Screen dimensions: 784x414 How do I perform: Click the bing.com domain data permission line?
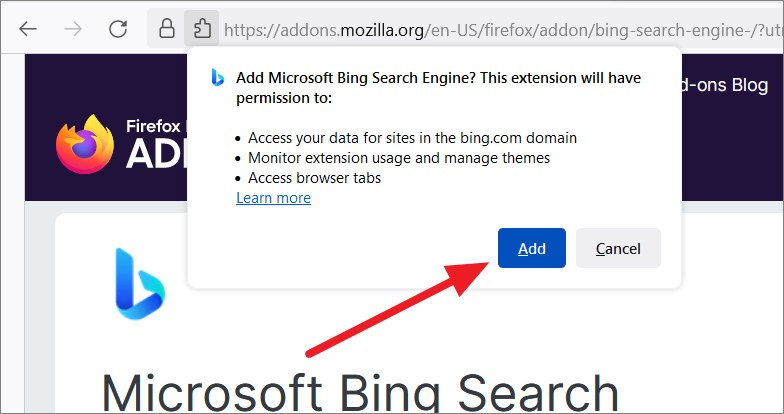(412, 138)
